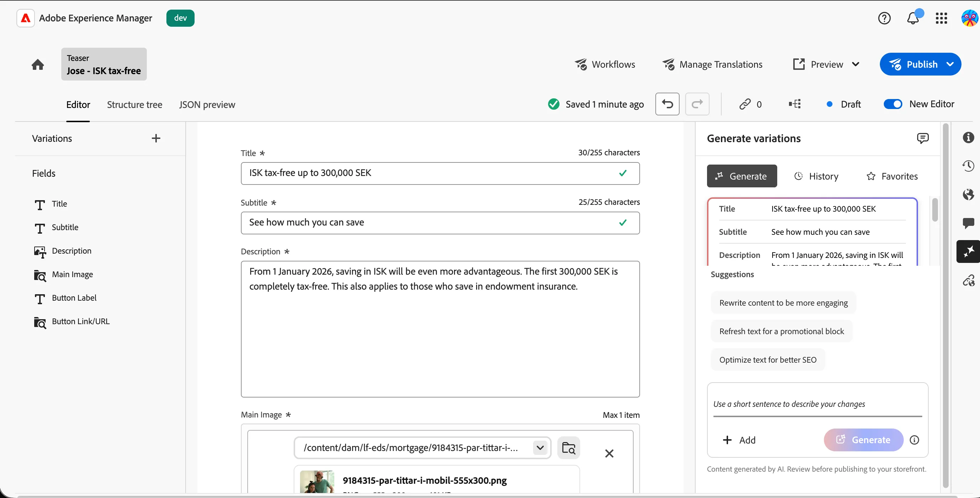
Task: Open the structure hierarchy icon
Action: click(795, 104)
